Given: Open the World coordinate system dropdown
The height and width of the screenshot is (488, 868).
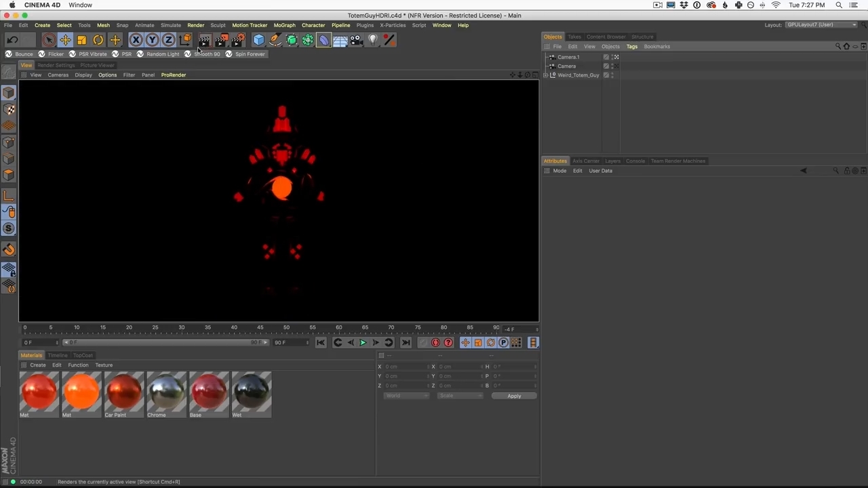Looking at the screenshot, I should (x=406, y=396).
